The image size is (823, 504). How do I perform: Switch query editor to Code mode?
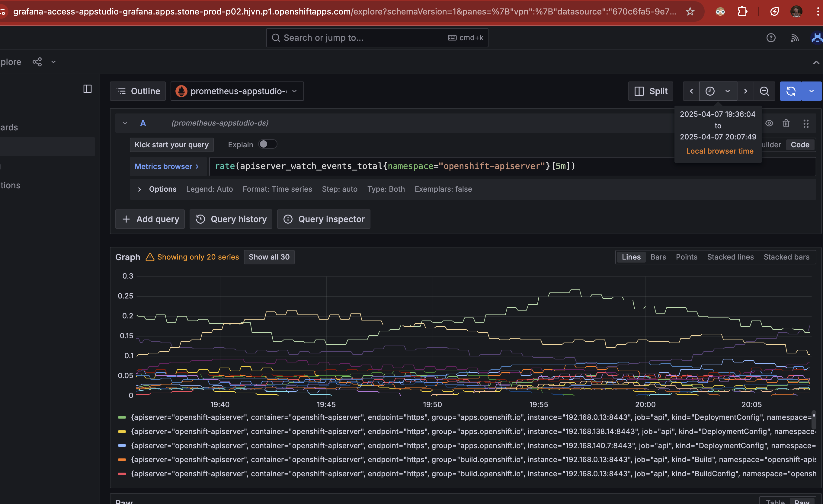(800, 145)
